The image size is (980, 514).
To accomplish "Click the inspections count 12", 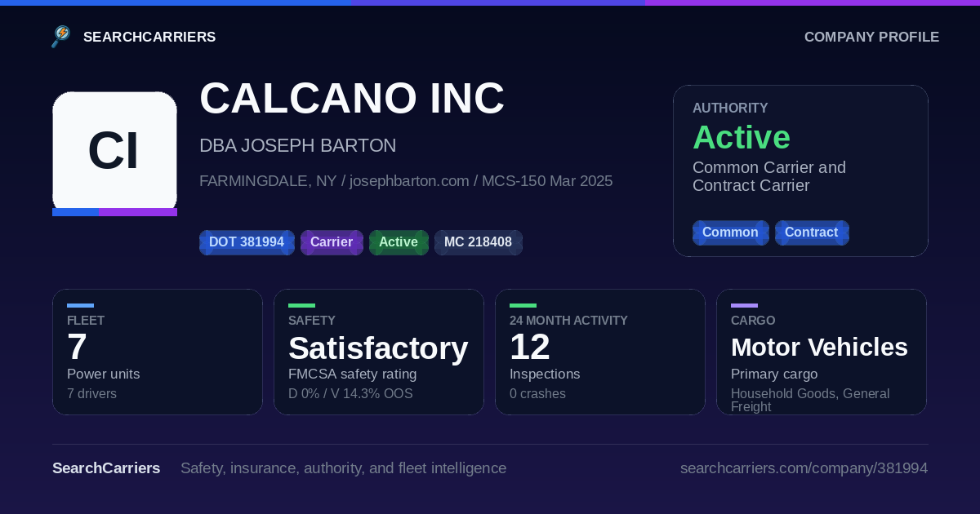I will 530,347.
